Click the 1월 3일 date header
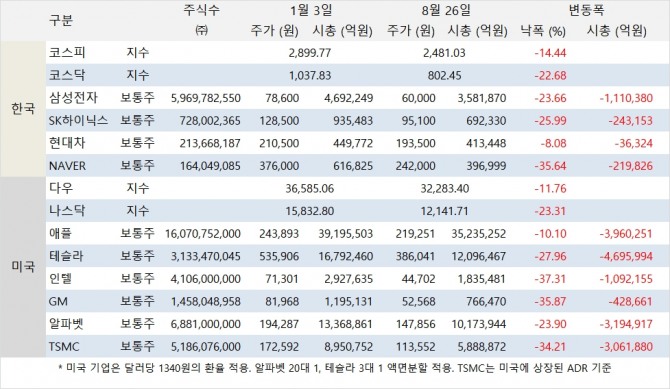The width and height of the screenshot is (670, 389). (x=311, y=10)
